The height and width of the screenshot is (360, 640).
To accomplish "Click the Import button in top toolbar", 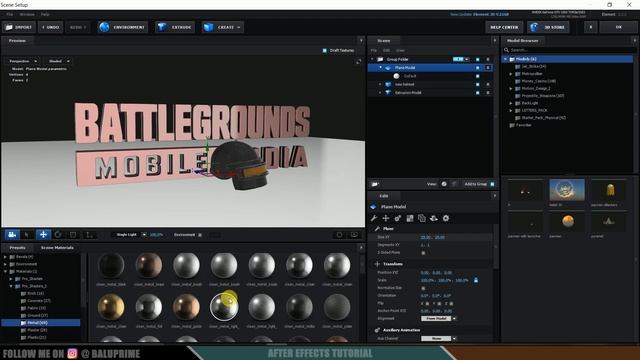I will (x=19, y=27).
